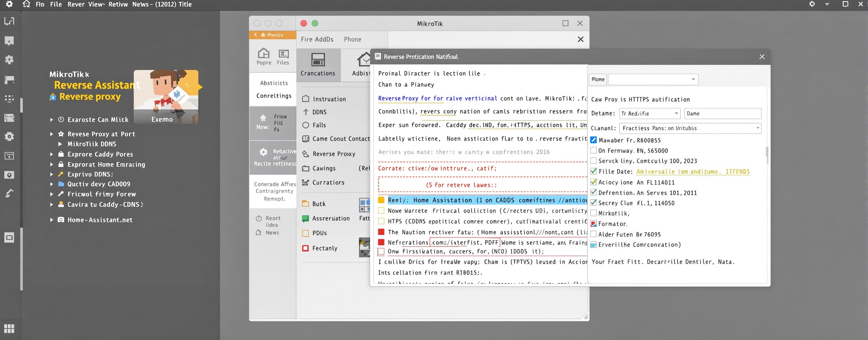Click the orange folder icon next to Butk
This screenshot has height=340, width=868.
[x=306, y=203]
